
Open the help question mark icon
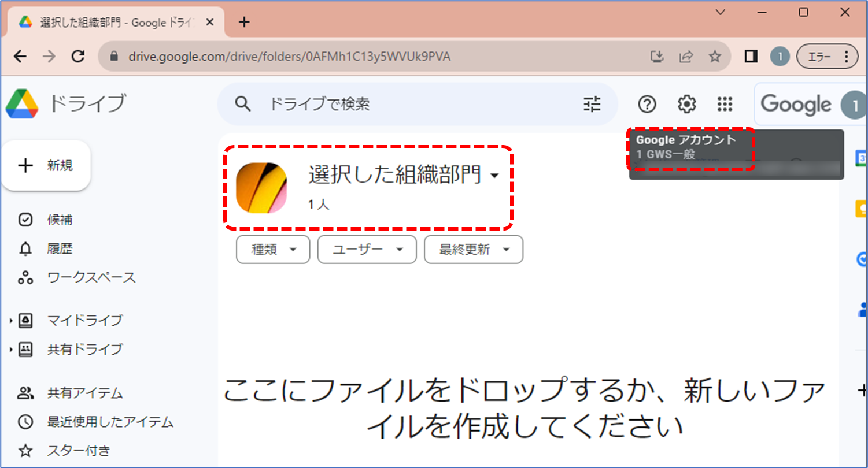coord(647,104)
